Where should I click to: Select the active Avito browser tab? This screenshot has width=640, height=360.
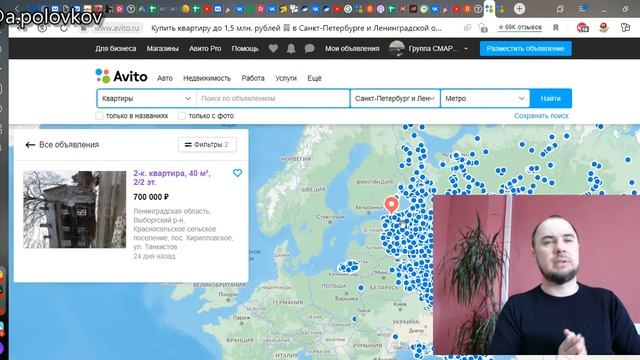489,9
